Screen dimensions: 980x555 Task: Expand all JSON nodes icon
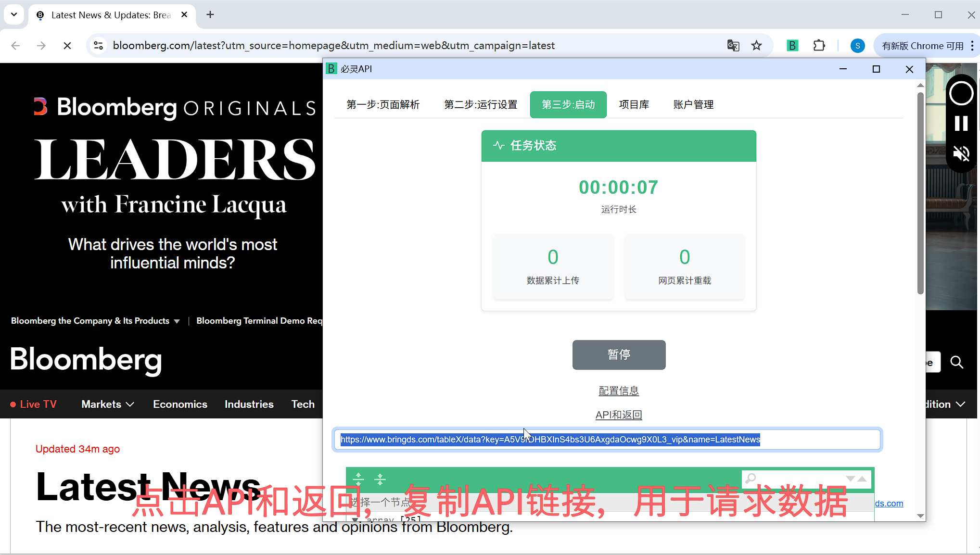[358, 479]
